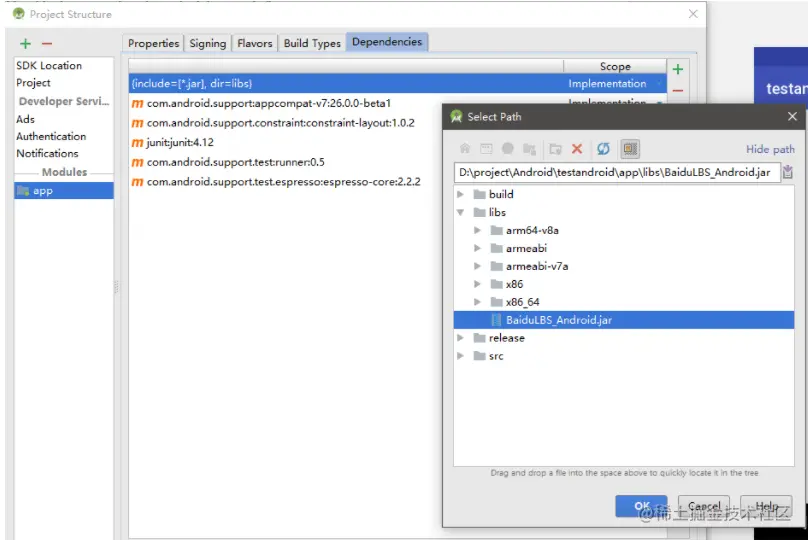
Task: Expand the x86 folder
Action: [477, 284]
